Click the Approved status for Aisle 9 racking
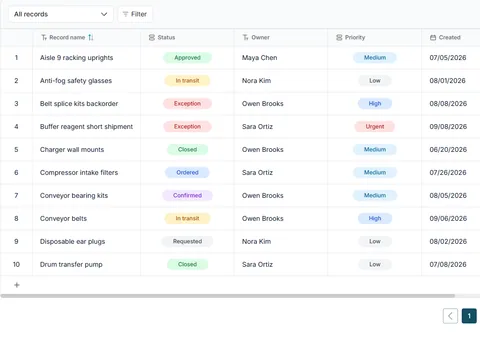 coord(187,58)
